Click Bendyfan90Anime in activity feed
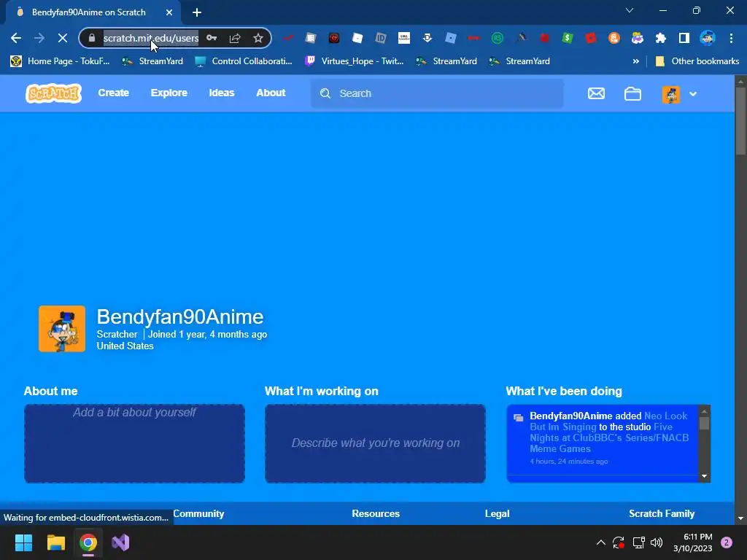The width and height of the screenshot is (747, 560). (x=570, y=416)
